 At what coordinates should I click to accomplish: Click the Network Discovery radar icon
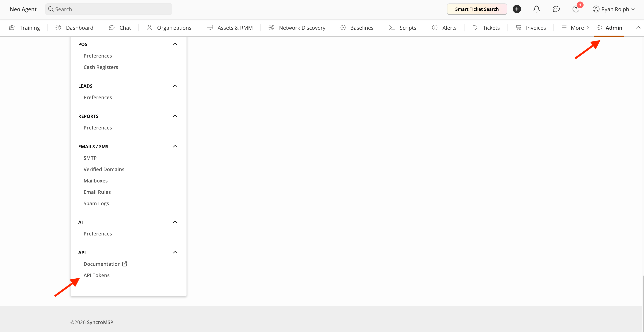click(271, 28)
